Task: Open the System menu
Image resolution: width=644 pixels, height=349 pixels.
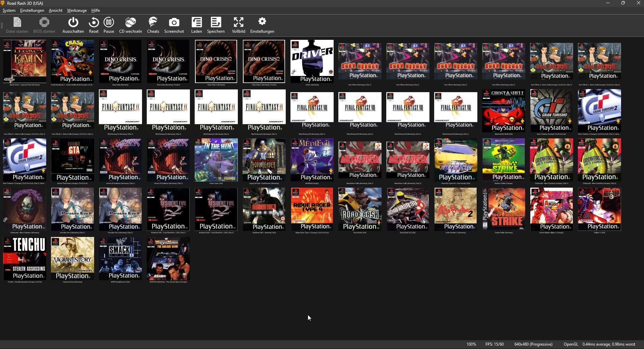Action: pos(9,10)
